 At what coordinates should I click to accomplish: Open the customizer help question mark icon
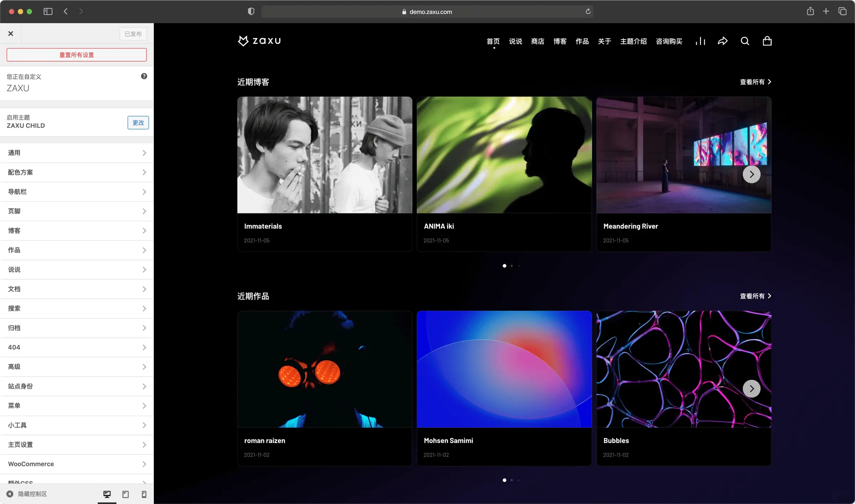click(144, 76)
